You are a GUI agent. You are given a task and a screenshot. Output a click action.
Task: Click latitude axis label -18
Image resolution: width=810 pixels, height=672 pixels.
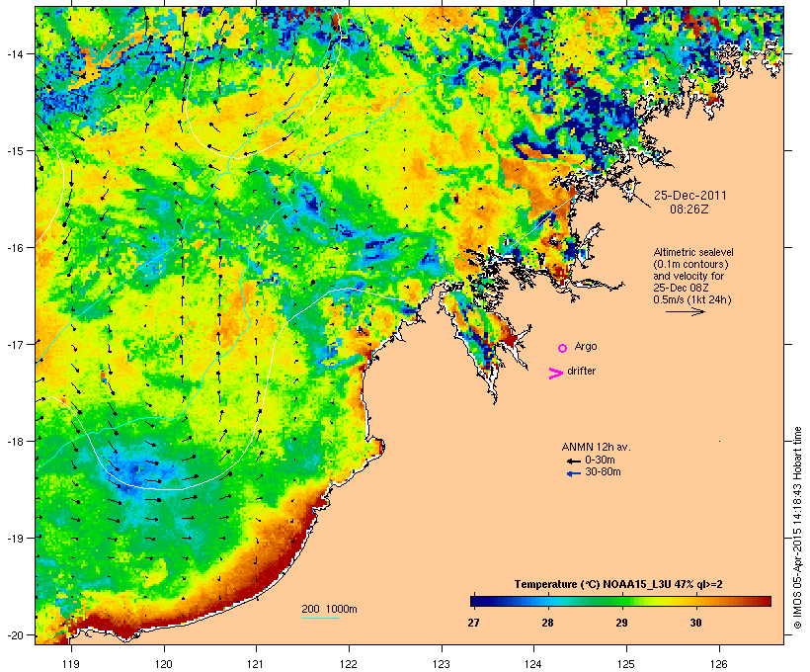click(14, 442)
